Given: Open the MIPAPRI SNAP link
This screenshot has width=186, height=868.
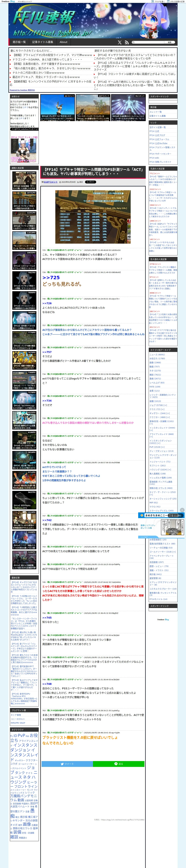Looking at the screenshot, I should click(18, 723).
